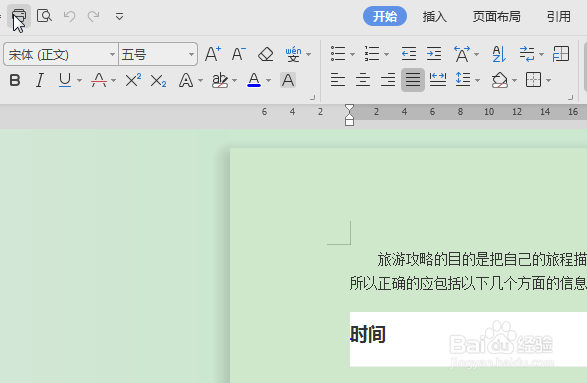
Task: Toggle bold formatting
Action: point(15,80)
